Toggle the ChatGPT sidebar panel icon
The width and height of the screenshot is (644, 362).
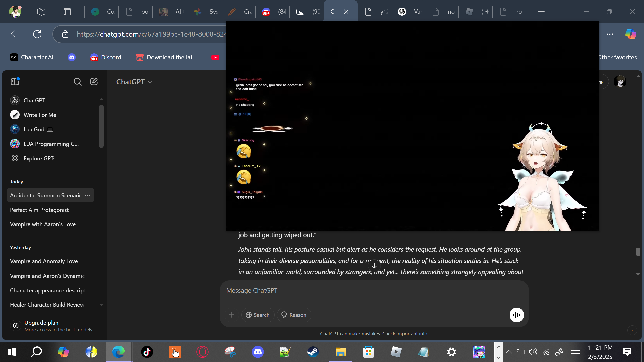[x=15, y=82]
